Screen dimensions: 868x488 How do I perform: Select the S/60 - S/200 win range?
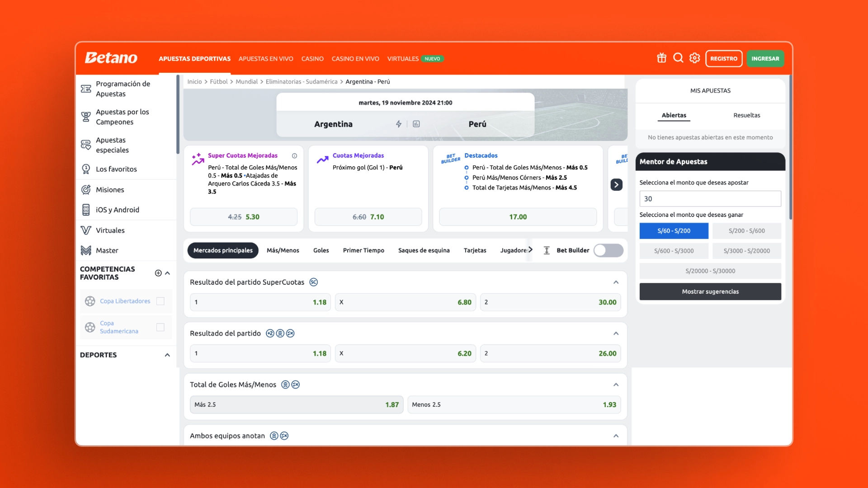(x=674, y=231)
